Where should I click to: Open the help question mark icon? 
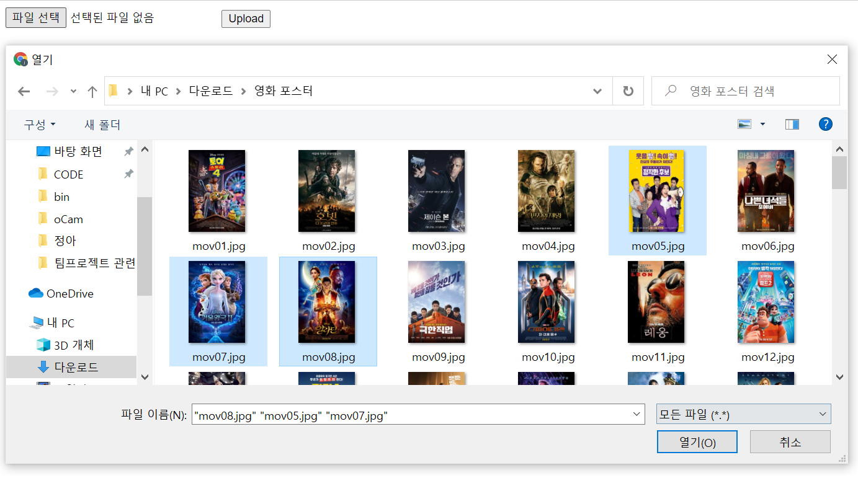tap(826, 124)
